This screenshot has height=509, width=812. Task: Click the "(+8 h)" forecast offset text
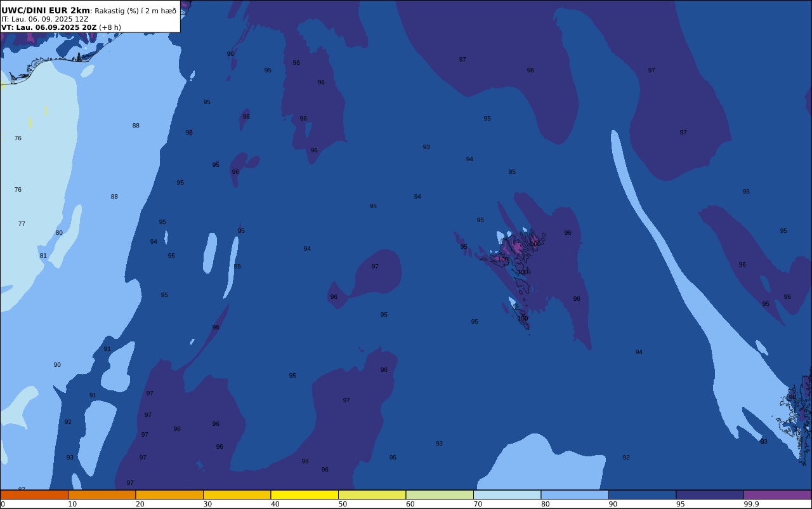pyautogui.click(x=110, y=27)
